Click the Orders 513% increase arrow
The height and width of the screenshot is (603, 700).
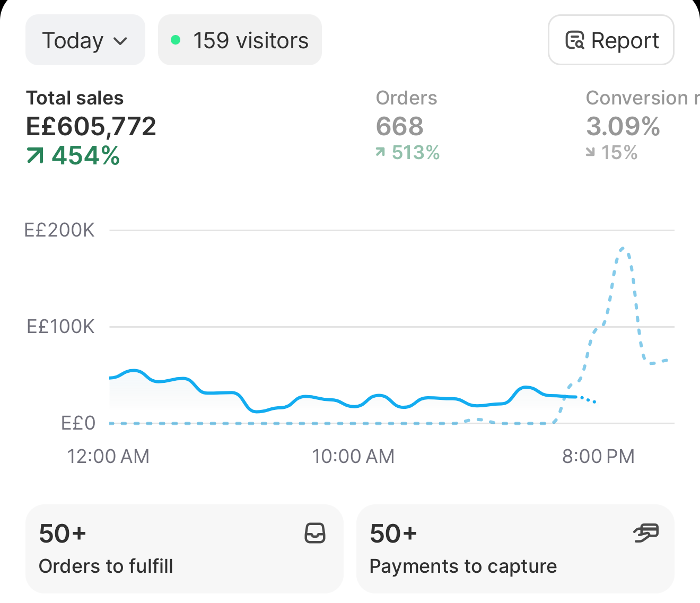[x=380, y=152]
